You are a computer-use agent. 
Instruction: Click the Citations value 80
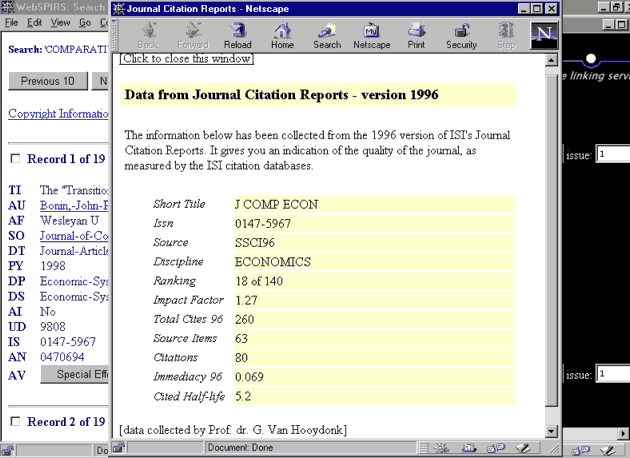(241, 358)
